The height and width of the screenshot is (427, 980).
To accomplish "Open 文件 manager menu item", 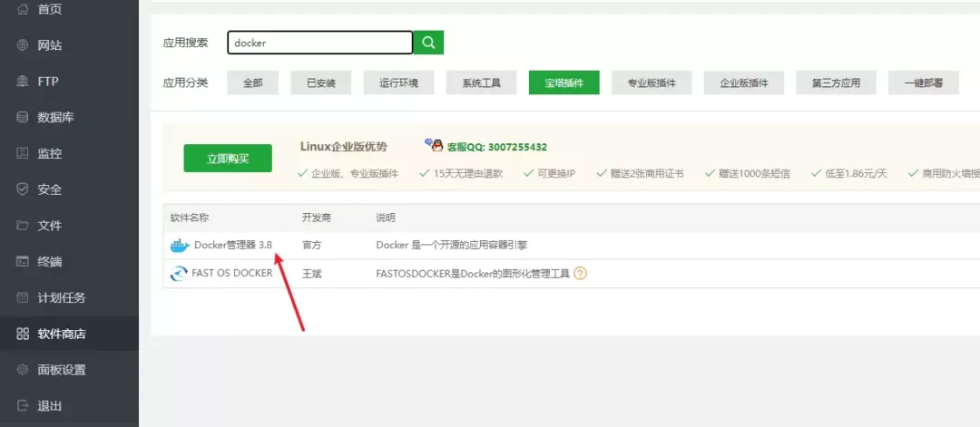I will pyautogui.click(x=49, y=226).
